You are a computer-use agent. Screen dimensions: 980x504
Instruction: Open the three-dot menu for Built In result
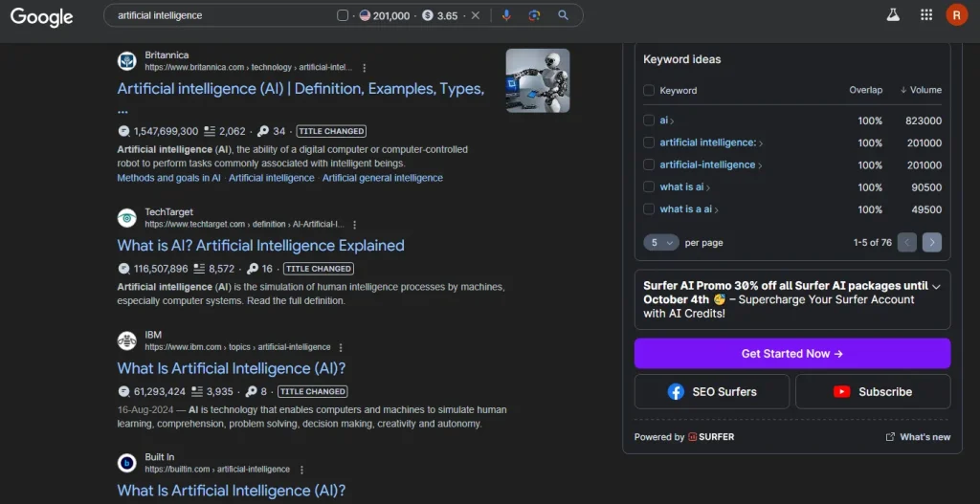pos(301,470)
